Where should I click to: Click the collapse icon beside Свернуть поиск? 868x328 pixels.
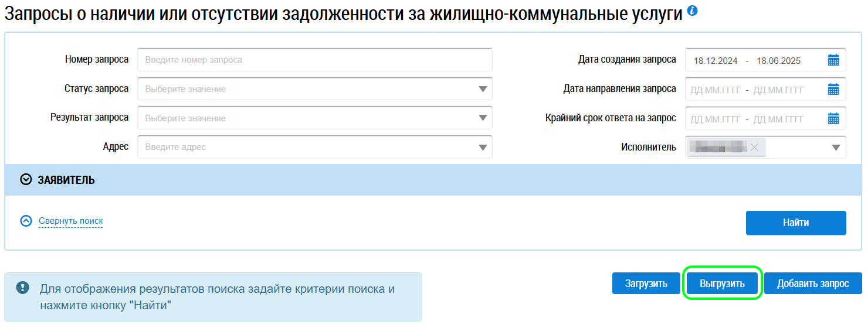click(26, 221)
